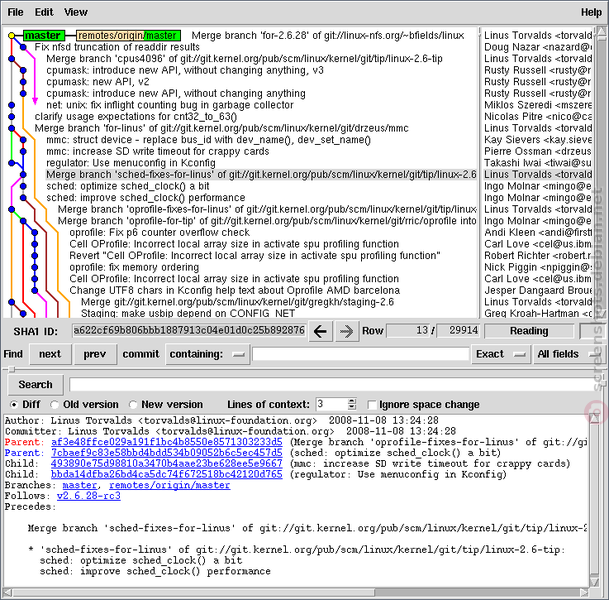
Task: Click the graph node of selected sched-fixes merge
Action: 23,175
